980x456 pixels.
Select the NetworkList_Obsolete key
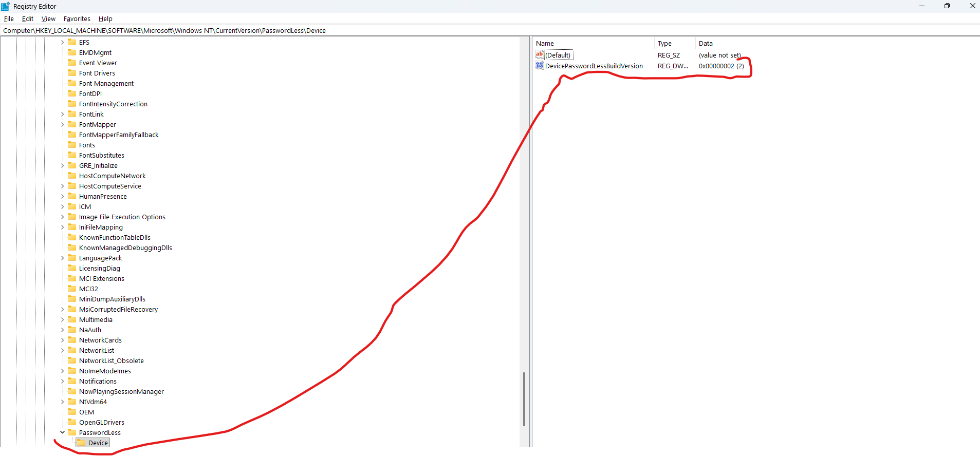pos(112,360)
